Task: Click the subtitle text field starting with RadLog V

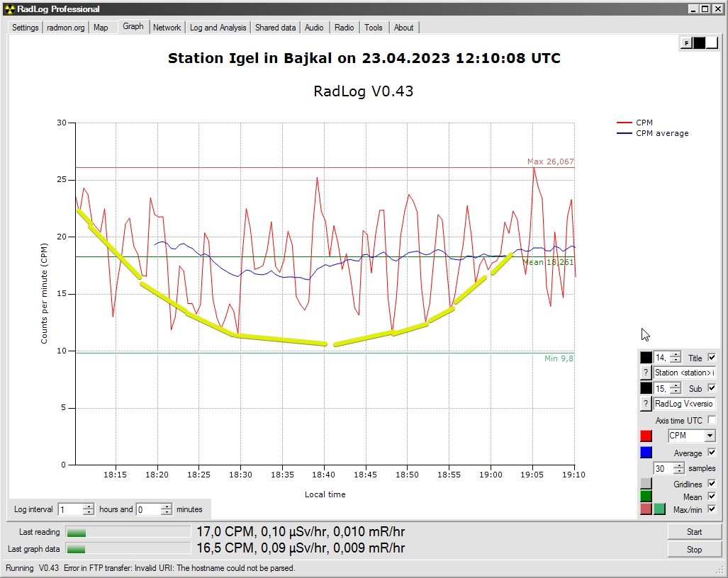Action: tap(684, 404)
